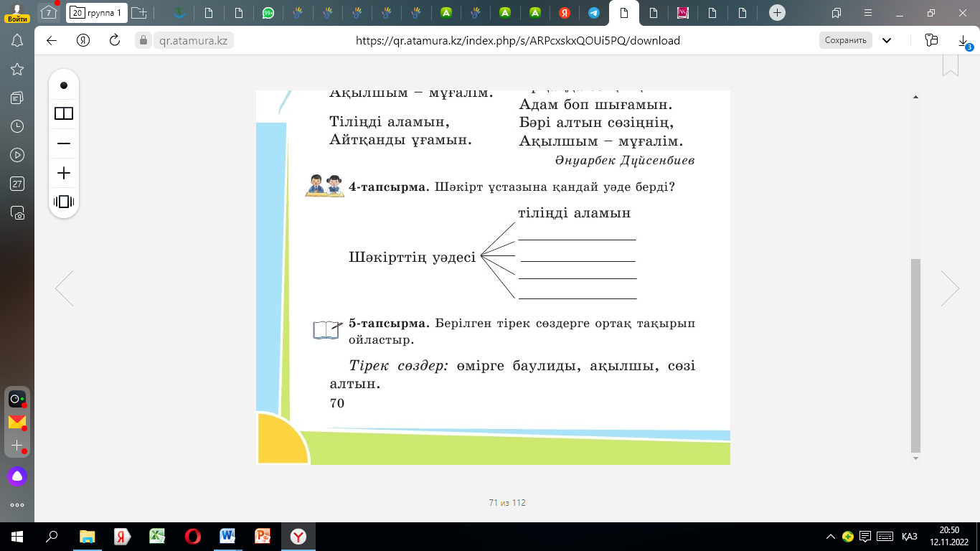Reload the page
The height and width of the screenshot is (551, 980).
tap(114, 41)
